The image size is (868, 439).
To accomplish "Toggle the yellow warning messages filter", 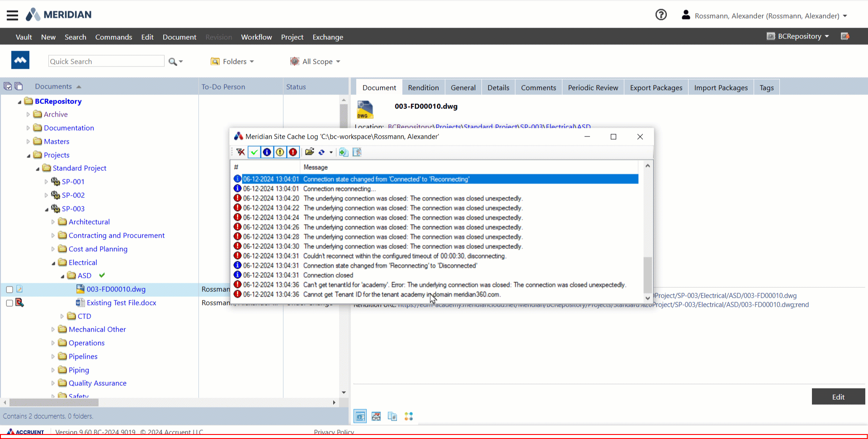I will click(280, 152).
